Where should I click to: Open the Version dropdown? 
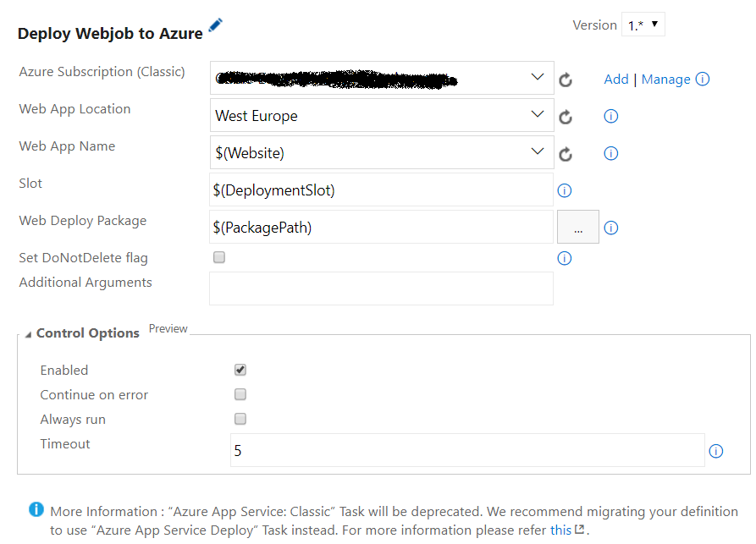[643, 25]
